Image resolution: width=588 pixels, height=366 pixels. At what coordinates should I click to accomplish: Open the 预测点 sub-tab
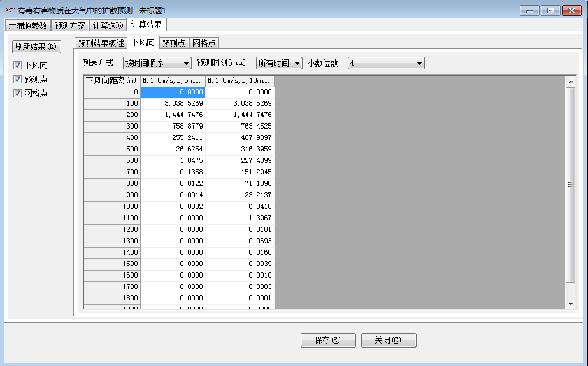174,43
